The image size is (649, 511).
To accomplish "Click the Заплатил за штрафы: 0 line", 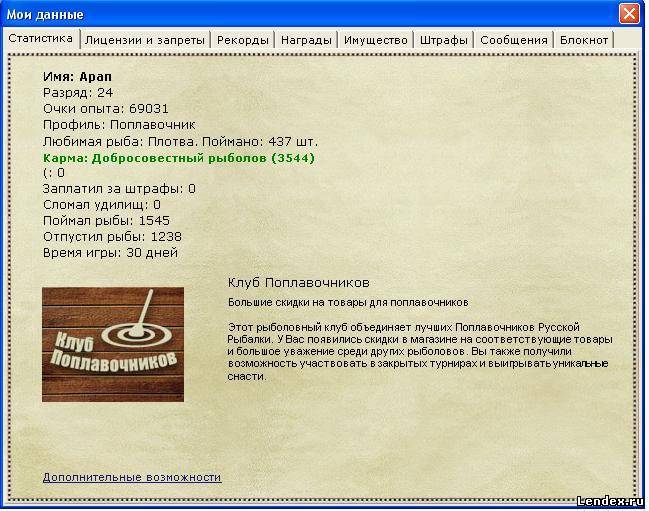I will click(119, 189).
